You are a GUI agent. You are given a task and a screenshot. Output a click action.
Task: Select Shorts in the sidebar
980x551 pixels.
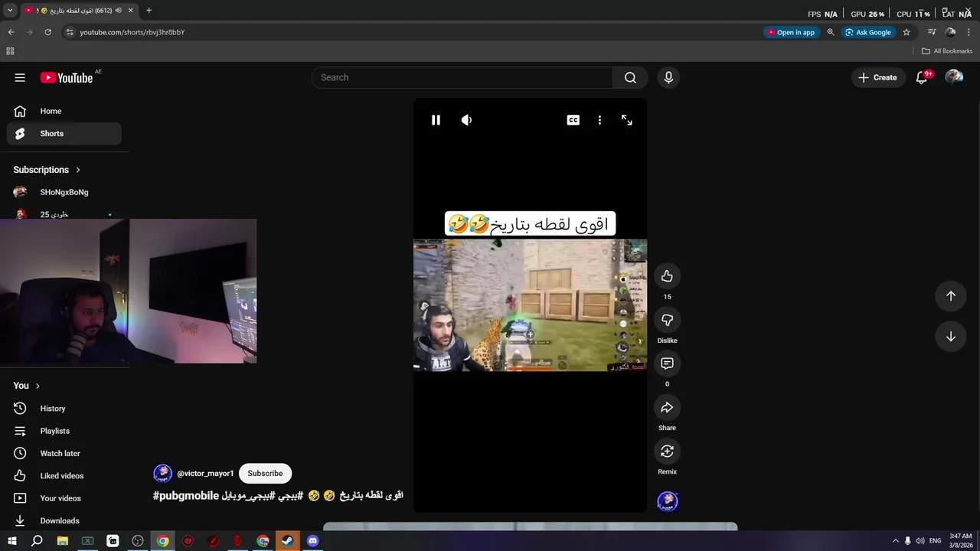(64, 133)
